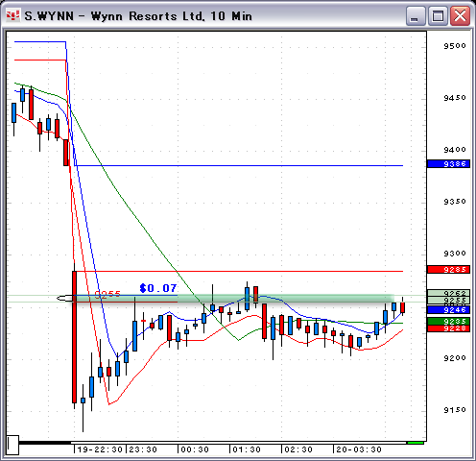
Task: Click the 9400 price axis label
Action: 455,150
